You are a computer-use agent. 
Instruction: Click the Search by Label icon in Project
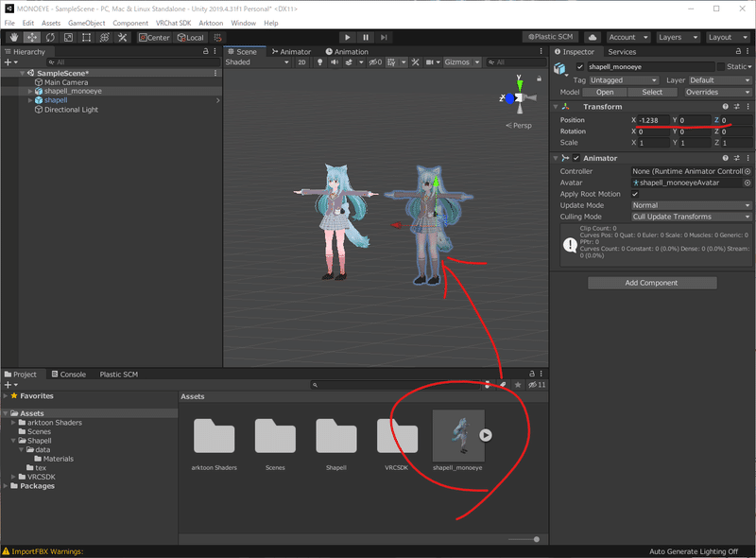click(503, 385)
